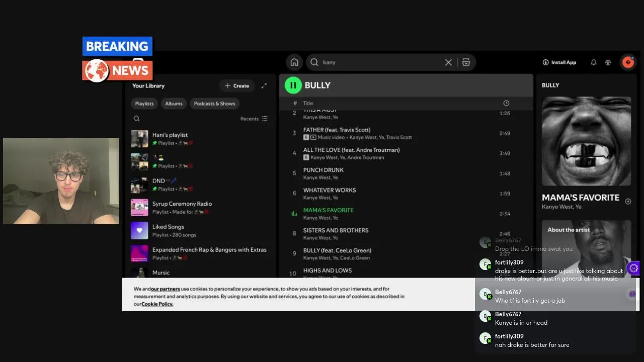The height and width of the screenshot is (362, 644).
Task: Click the CeeLo Green artist link
Action: (x=355, y=258)
